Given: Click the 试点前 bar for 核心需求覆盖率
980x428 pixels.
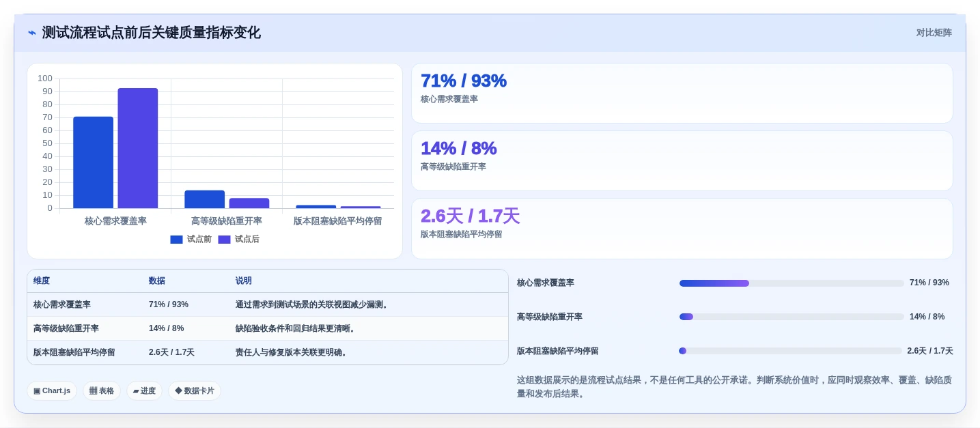Looking at the screenshot, I should (93, 162).
